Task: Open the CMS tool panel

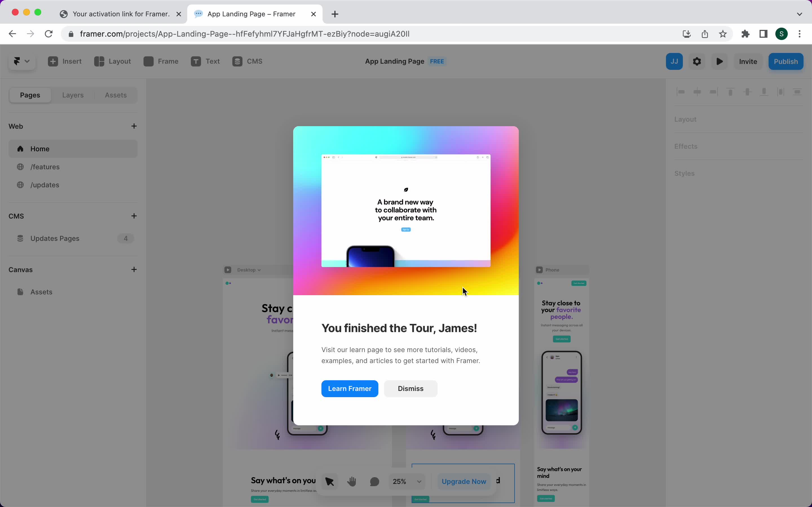Action: point(247,61)
